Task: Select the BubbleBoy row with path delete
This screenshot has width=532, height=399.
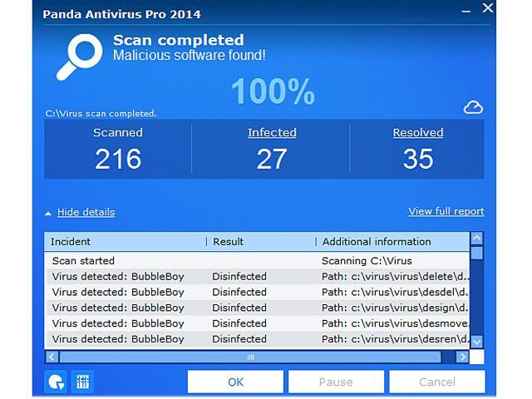Action: (x=257, y=277)
